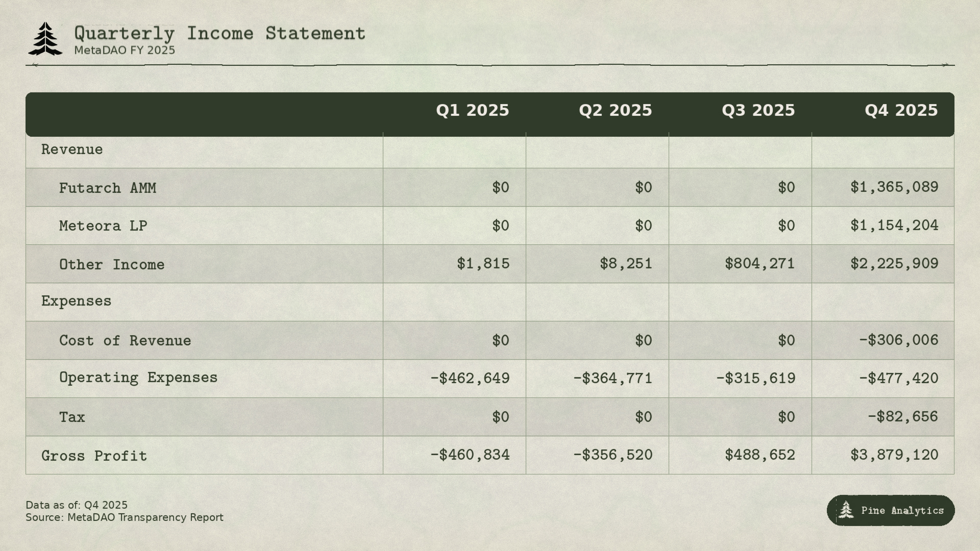980x551 pixels.
Task: Click the pine tree logo beside the title
Action: coord(45,39)
